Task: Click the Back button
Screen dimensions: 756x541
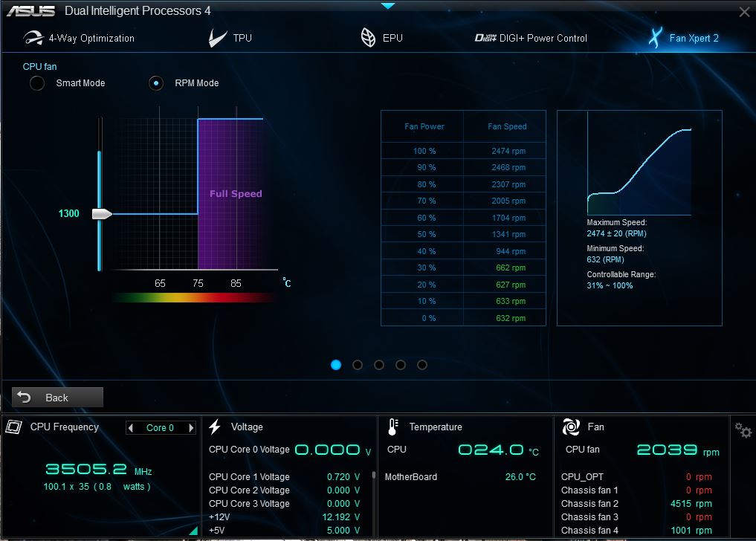Action: [57, 398]
